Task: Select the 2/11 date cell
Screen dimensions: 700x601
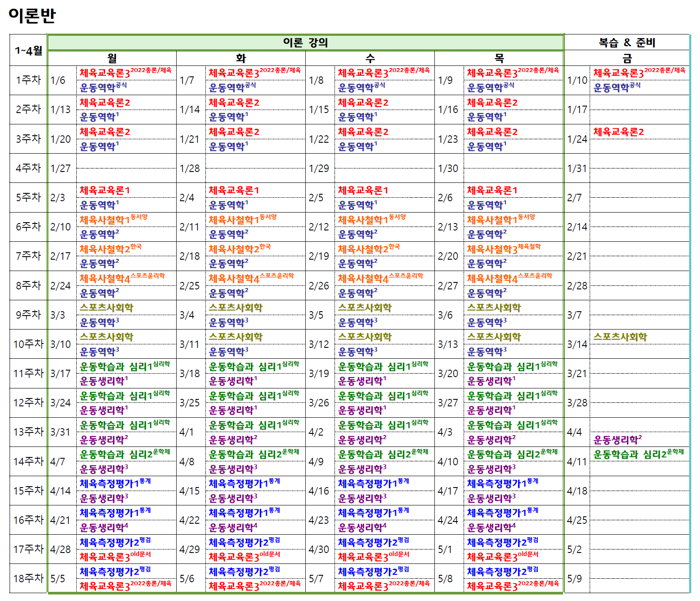Action: [191, 227]
